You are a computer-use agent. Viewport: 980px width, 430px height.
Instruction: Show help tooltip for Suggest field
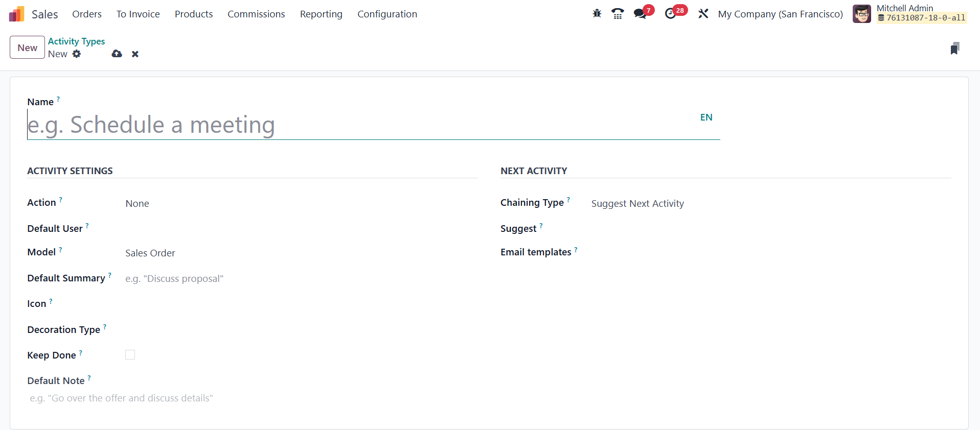coord(541,226)
